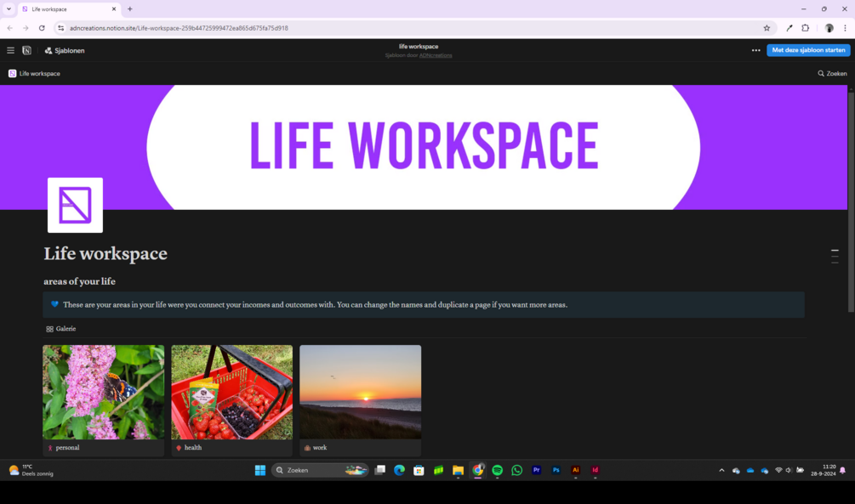Open the tab search dropdown arrow
Screen dimensions: 855x504
point(9,8)
